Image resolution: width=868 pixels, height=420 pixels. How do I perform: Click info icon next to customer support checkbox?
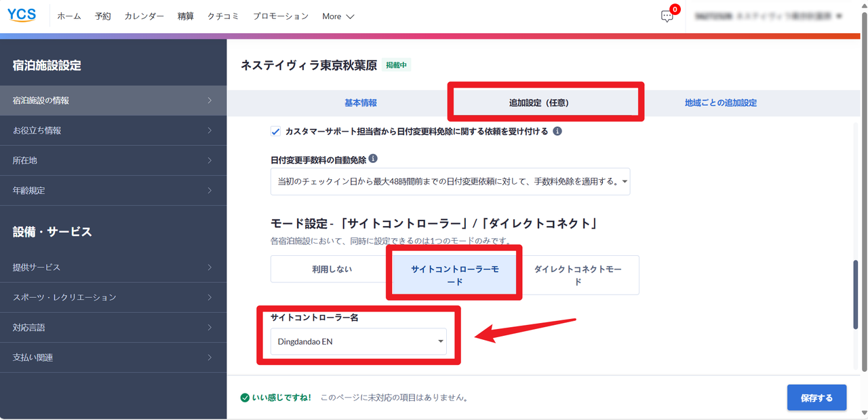[557, 131]
